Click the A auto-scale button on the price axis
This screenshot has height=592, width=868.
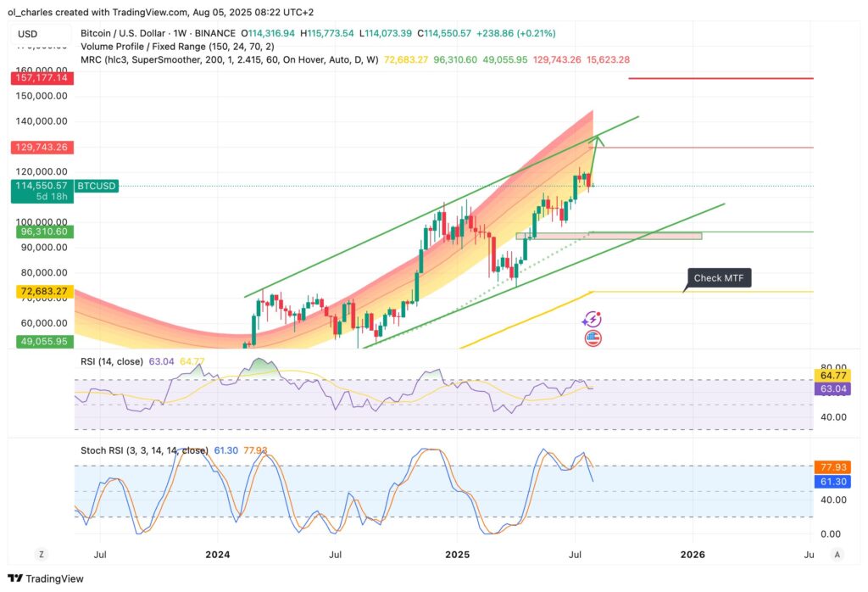[836, 554]
